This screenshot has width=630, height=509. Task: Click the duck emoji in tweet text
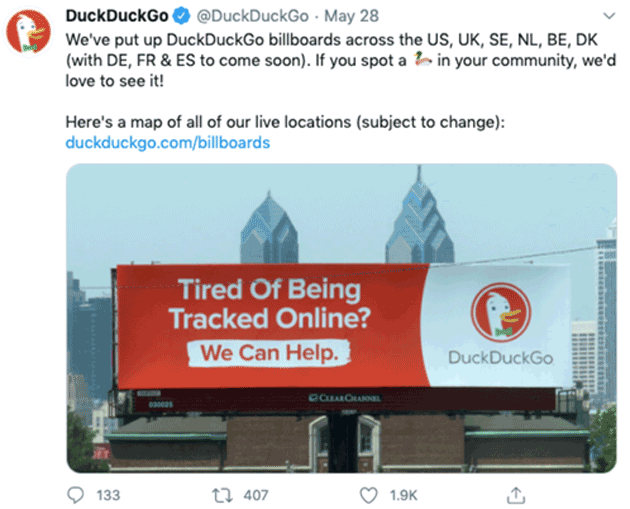(422, 60)
